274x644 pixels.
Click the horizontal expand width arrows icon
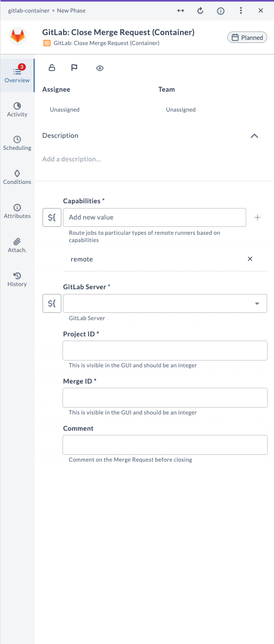pyautogui.click(x=181, y=10)
